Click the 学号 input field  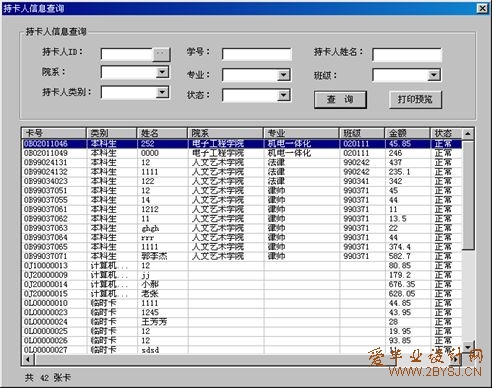coord(257,54)
